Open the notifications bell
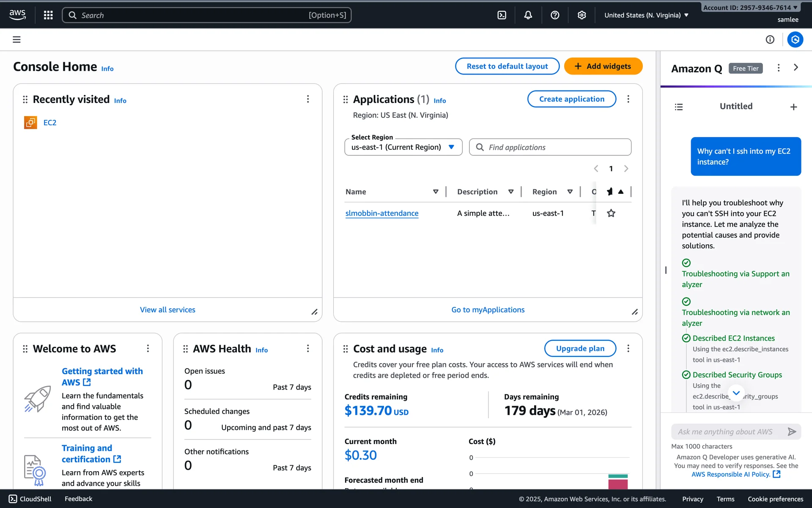The height and width of the screenshot is (508, 812). [x=528, y=15]
